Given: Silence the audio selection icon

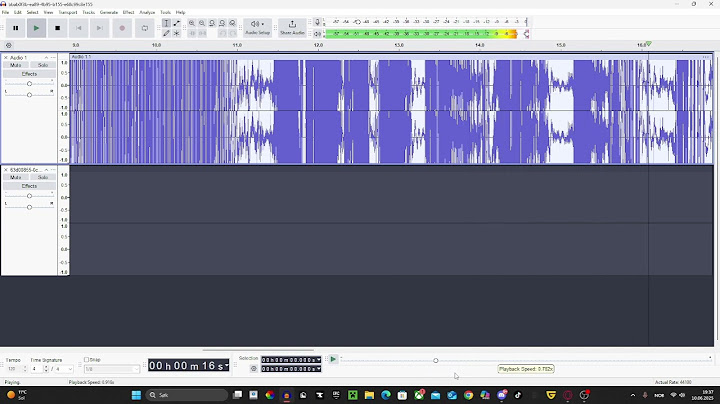Looking at the screenshot, I should (x=202, y=33).
